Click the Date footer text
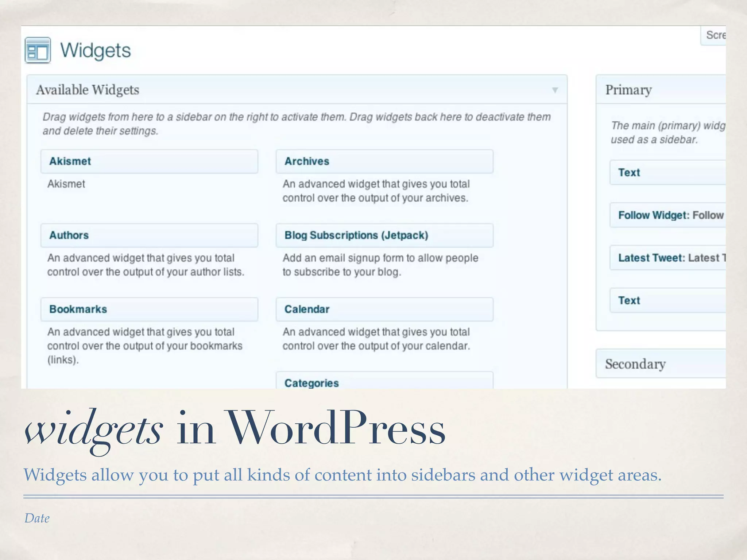The height and width of the screenshot is (560, 747). [37, 518]
